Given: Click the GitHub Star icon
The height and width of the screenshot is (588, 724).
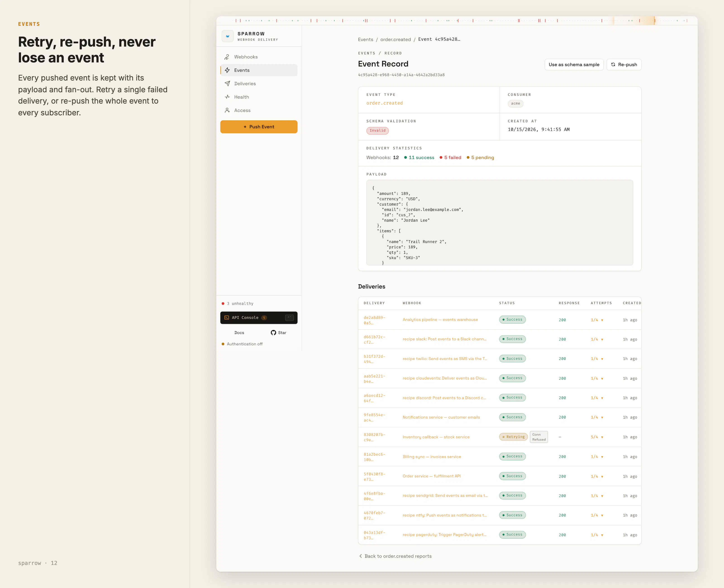Looking at the screenshot, I should (x=273, y=333).
